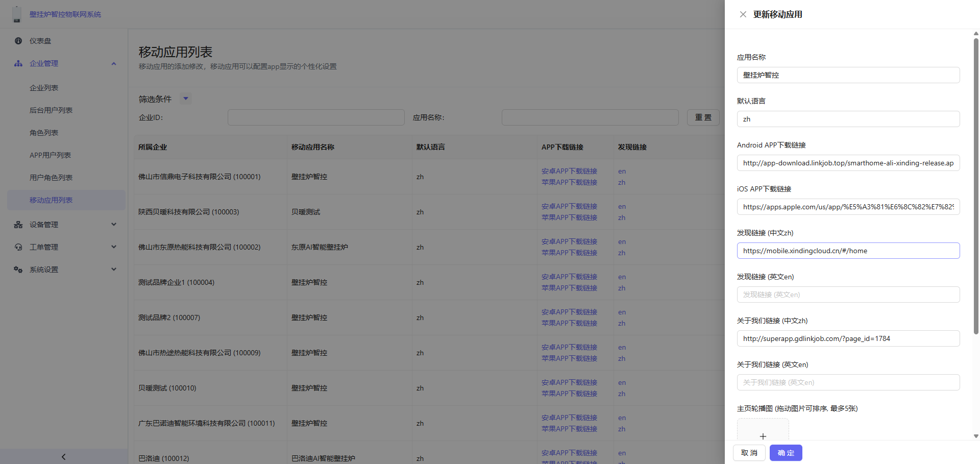Click the work order headset icon
The image size is (980, 464).
tap(18, 247)
